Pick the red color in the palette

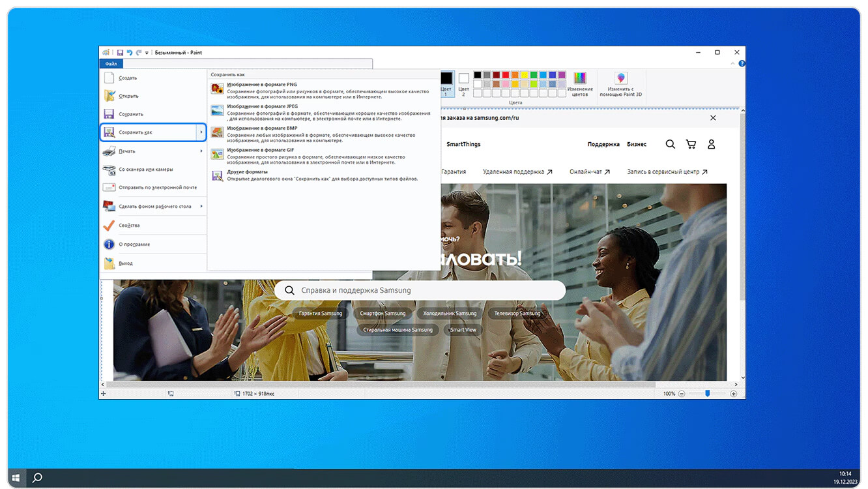pos(505,75)
